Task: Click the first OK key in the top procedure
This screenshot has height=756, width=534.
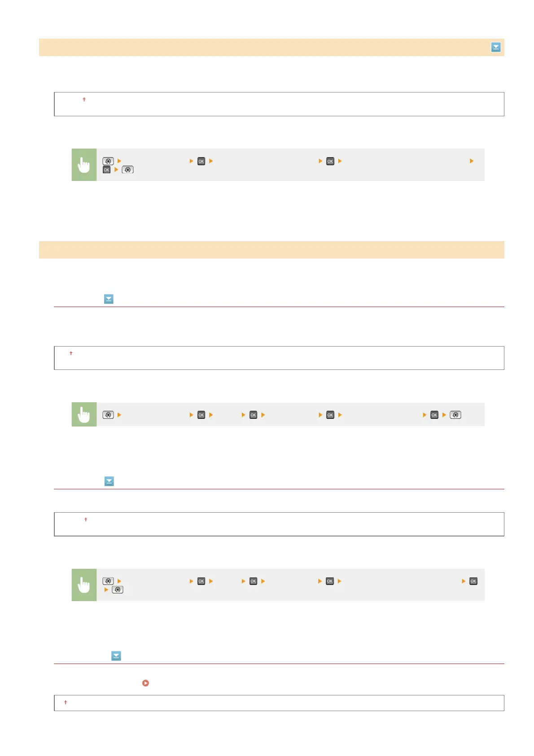Action: (201, 161)
